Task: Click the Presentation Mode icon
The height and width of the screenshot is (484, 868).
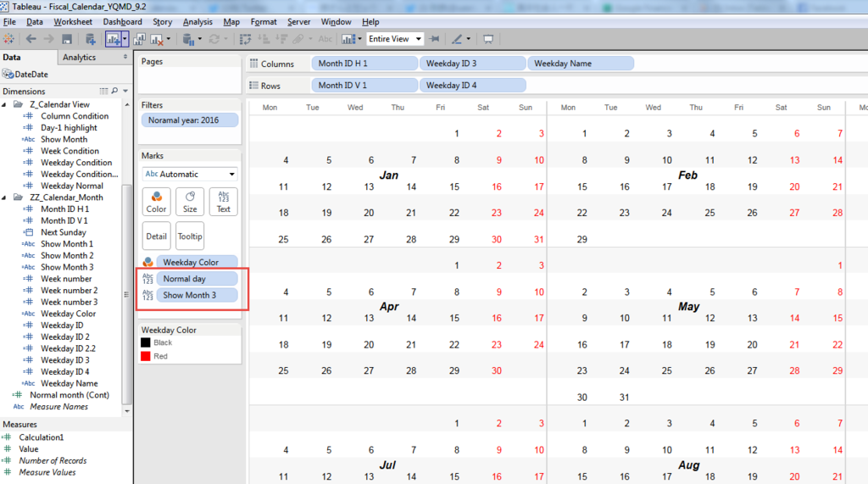Action: (x=488, y=39)
